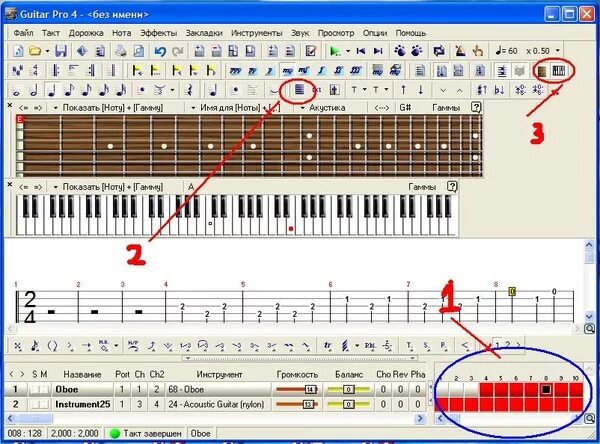
Task: Click the keyboard panel Гаммы button
Action: point(422,187)
